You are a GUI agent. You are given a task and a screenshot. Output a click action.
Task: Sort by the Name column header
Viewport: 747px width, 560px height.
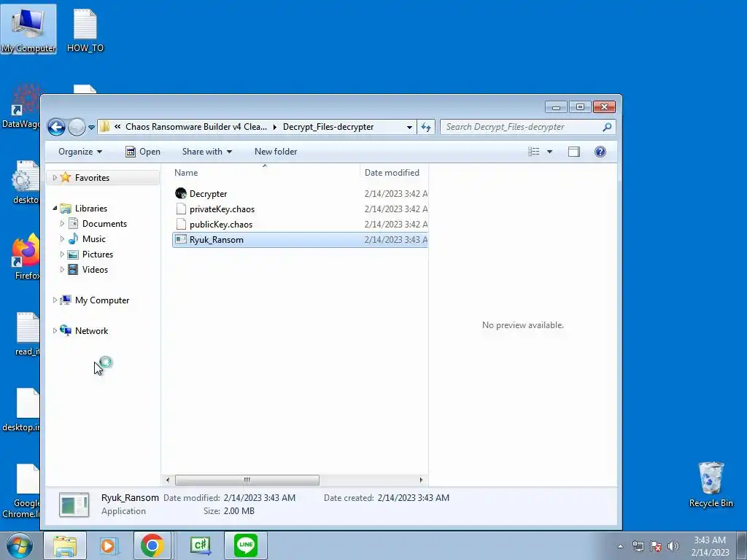[186, 172]
